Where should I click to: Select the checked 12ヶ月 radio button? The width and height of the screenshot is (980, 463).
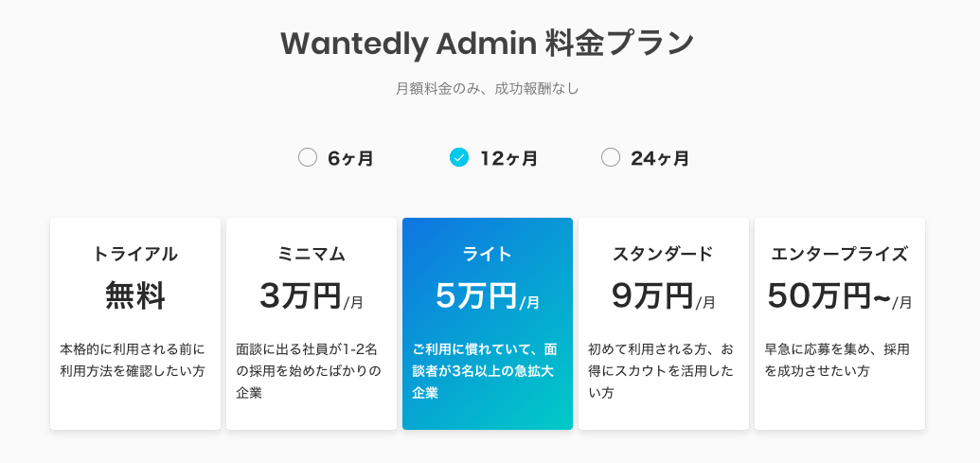[x=459, y=158]
